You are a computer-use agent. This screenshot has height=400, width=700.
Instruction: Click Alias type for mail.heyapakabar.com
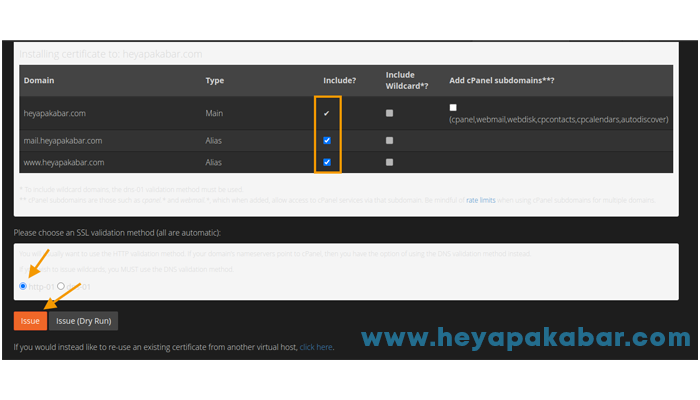(x=213, y=141)
